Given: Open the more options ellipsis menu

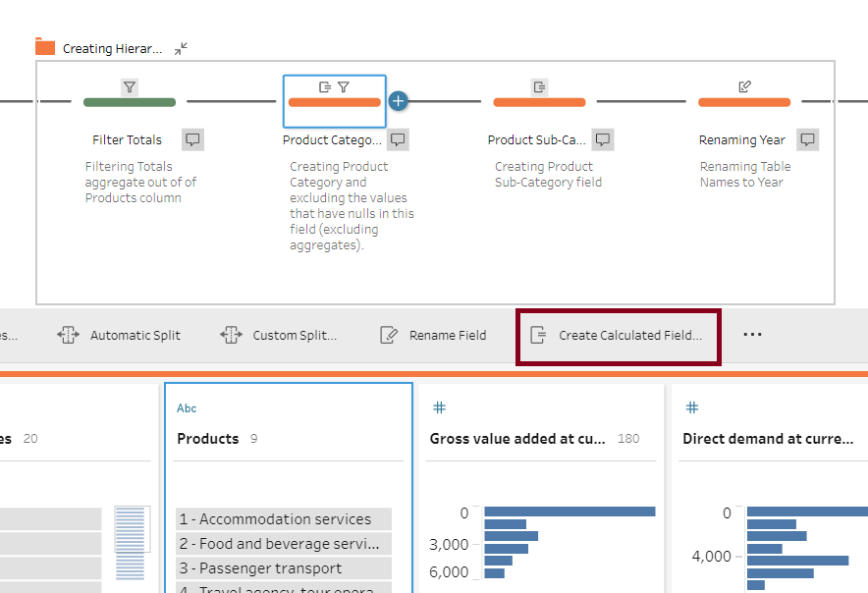Looking at the screenshot, I should click(x=752, y=335).
